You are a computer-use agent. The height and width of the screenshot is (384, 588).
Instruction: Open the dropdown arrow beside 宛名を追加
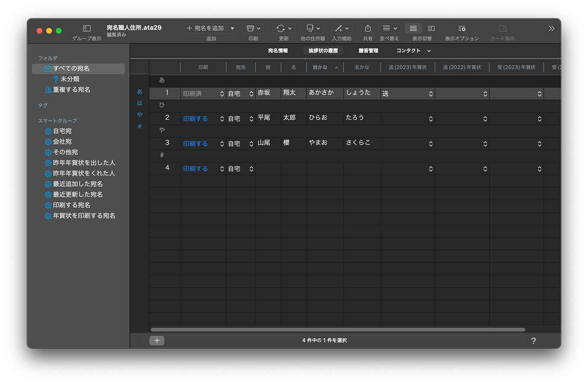232,28
